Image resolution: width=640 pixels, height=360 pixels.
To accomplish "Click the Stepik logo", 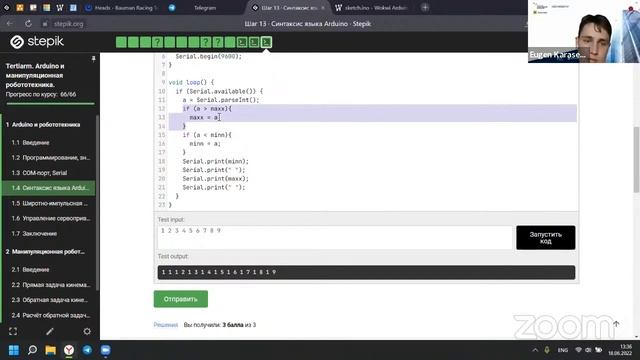I will (37, 42).
